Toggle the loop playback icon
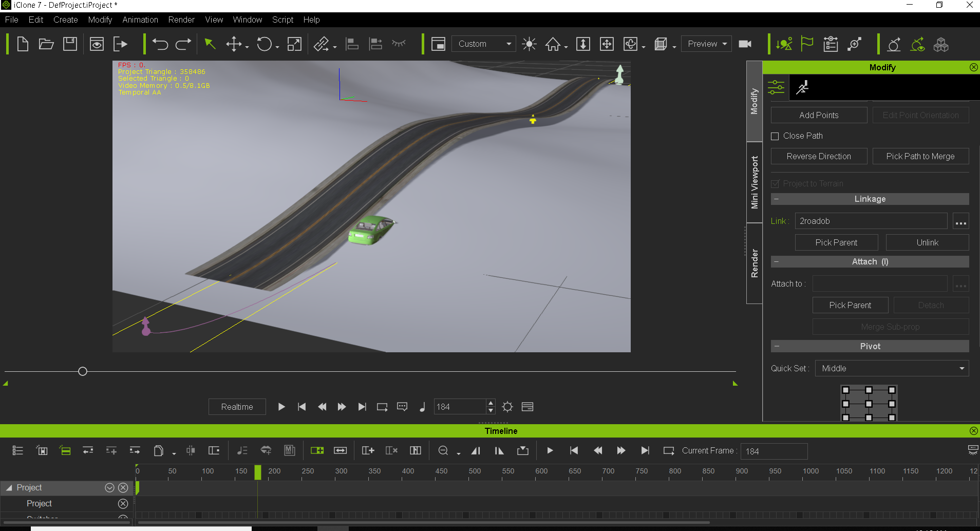980x531 pixels. click(x=382, y=407)
